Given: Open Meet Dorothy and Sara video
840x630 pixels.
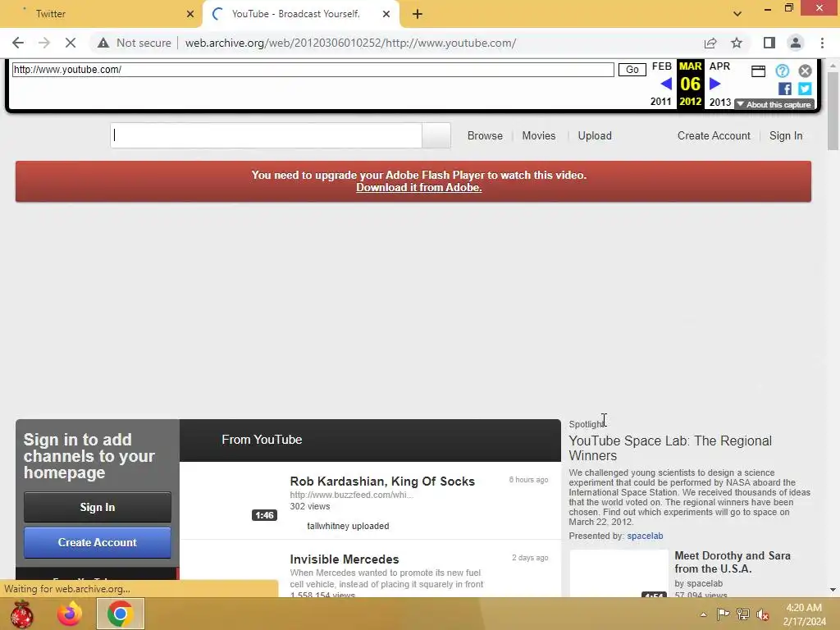Looking at the screenshot, I should pos(733,562).
